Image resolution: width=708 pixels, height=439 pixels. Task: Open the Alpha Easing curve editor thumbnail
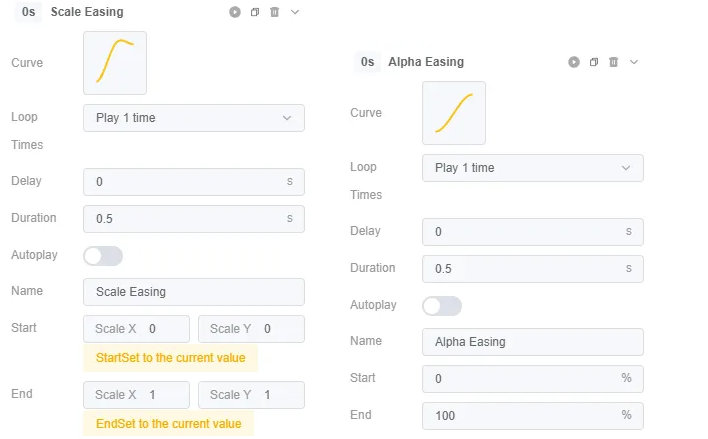(x=454, y=113)
